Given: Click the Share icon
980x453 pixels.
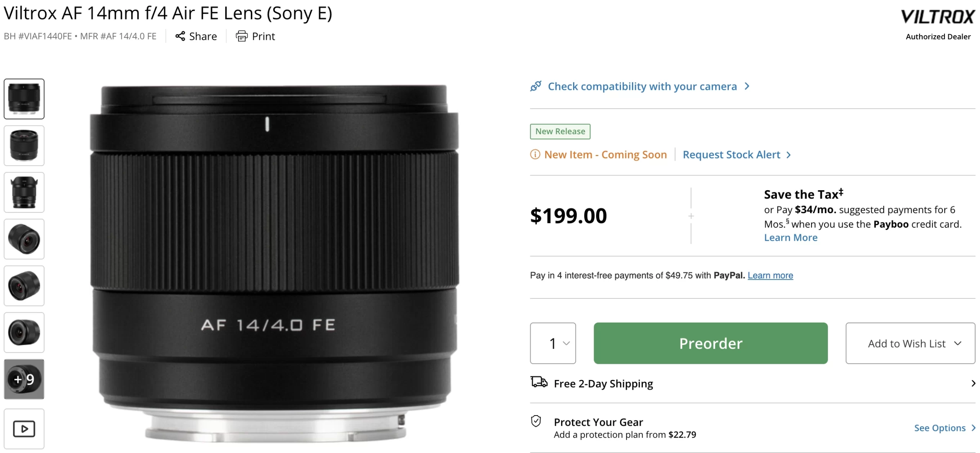Looking at the screenshot, I should pyautogui.click(x=180, y=36).
